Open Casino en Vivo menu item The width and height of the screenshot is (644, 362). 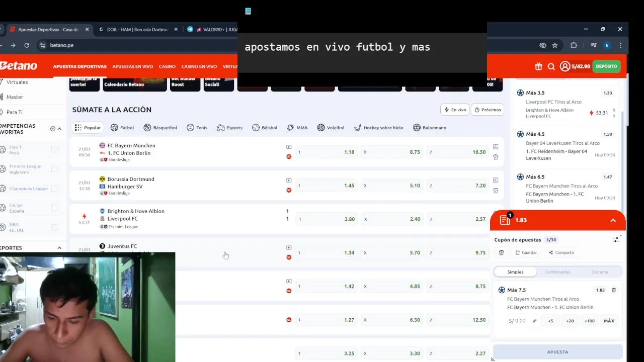coord(199,66)
